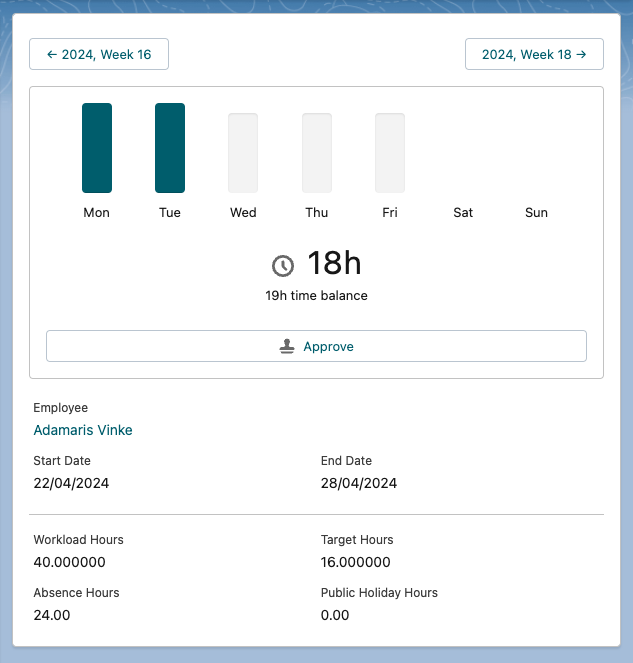This screenshot has width=633, height=663.
Task: Click the Public Holiday Hours value 0.00
Action: pos(335,615)
